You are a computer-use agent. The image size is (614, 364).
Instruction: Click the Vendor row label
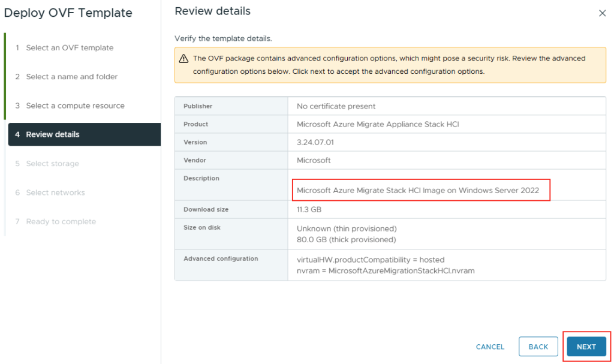pos(195,160)
